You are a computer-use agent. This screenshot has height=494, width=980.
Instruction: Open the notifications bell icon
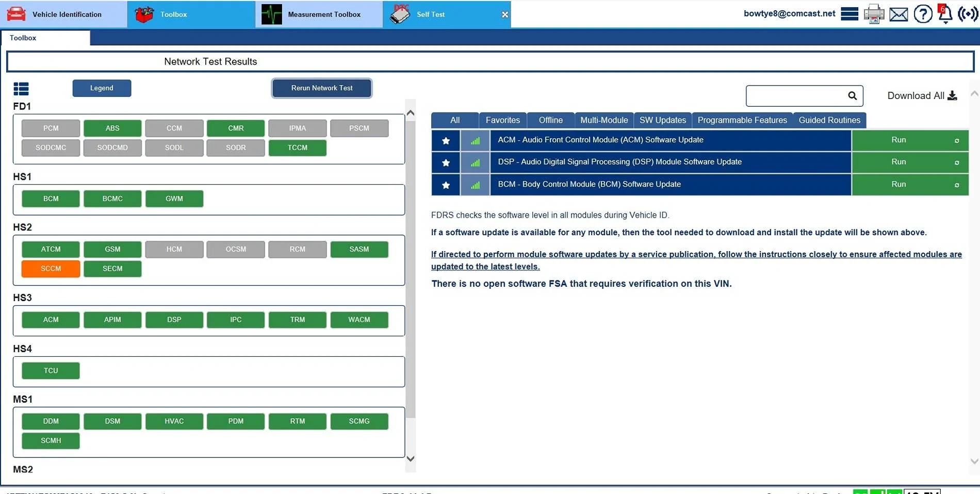(x=945, y=14)
